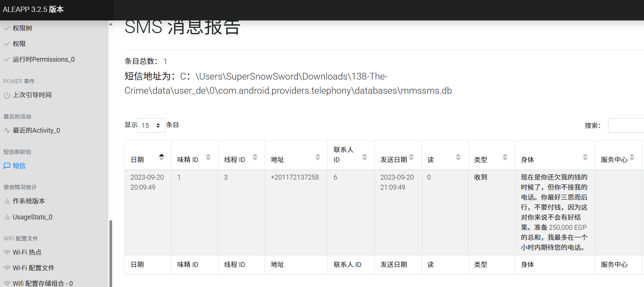644x287 pixels.
Task: Click the ALEAPP 3.2.5 版本 title link
Action: (x=33, y=9)
